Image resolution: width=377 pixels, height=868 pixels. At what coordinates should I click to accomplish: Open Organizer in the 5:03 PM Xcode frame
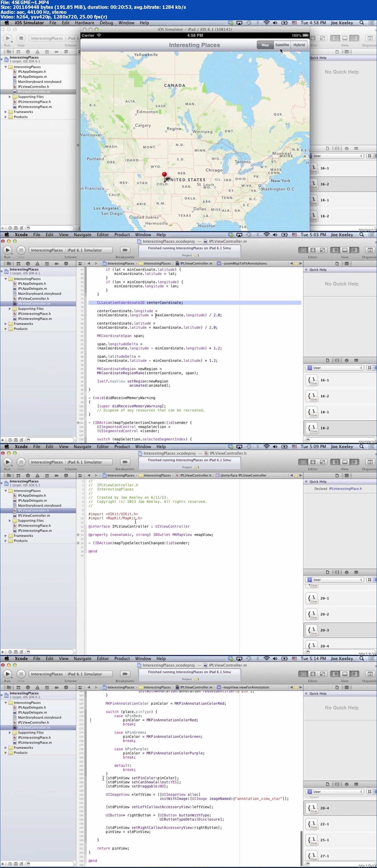coord(370,250)
